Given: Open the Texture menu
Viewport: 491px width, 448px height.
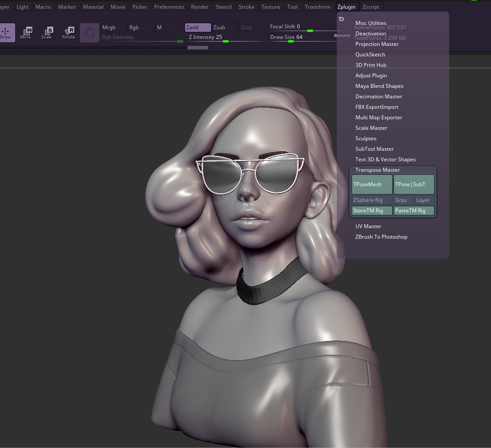Looking at the screenshot, I should pyautogui.click(x=271, y=7).
